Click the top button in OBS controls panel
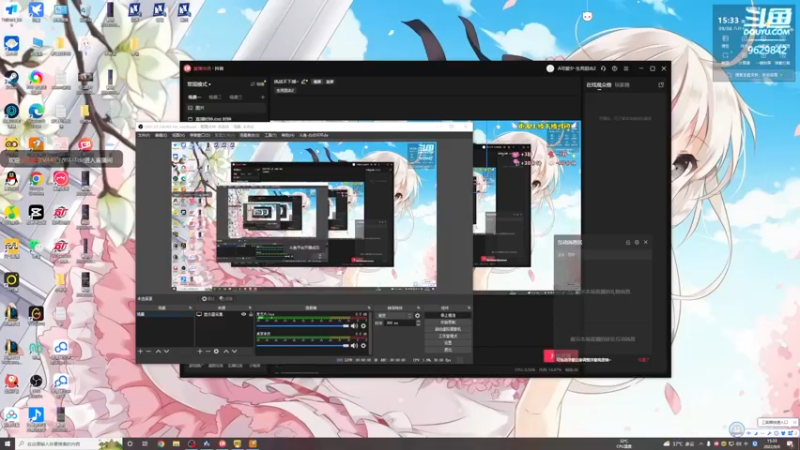Screen dimensions: 800x450 pos(448,315)
